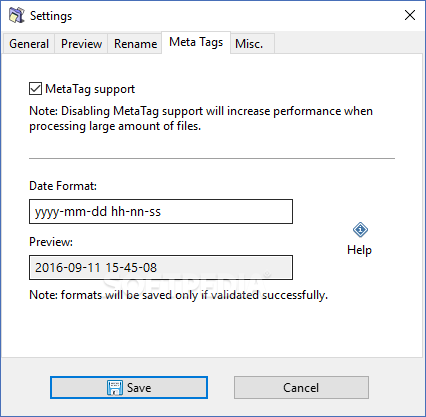The image size is (426, 417).
Task: Click the floppy disk icon on Save
Action: 115,388
